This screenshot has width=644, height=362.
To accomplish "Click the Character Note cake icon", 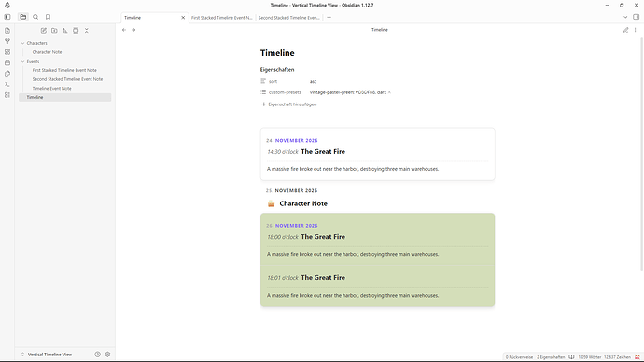I will tap(271, 203).
